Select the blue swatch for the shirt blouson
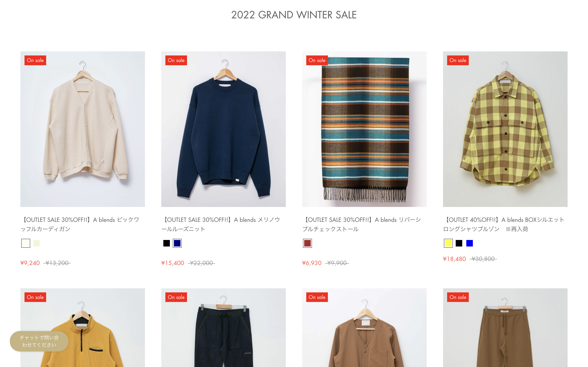 (x=469, y=243)
